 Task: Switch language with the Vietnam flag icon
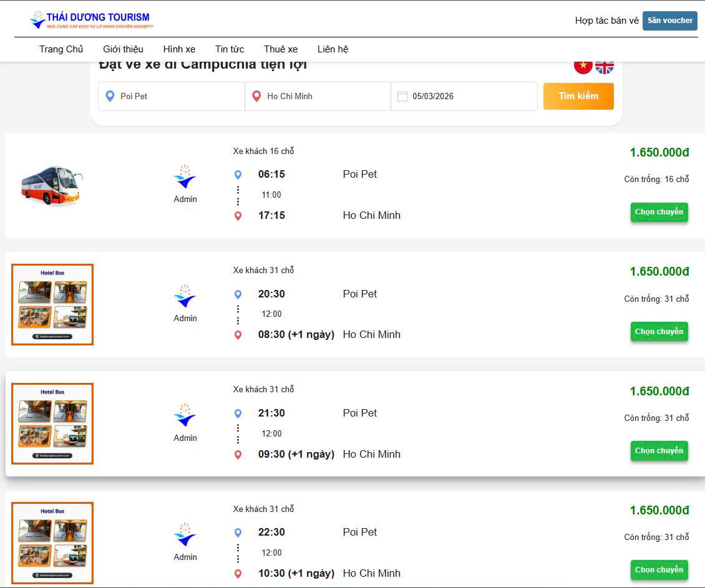point(583,66)
